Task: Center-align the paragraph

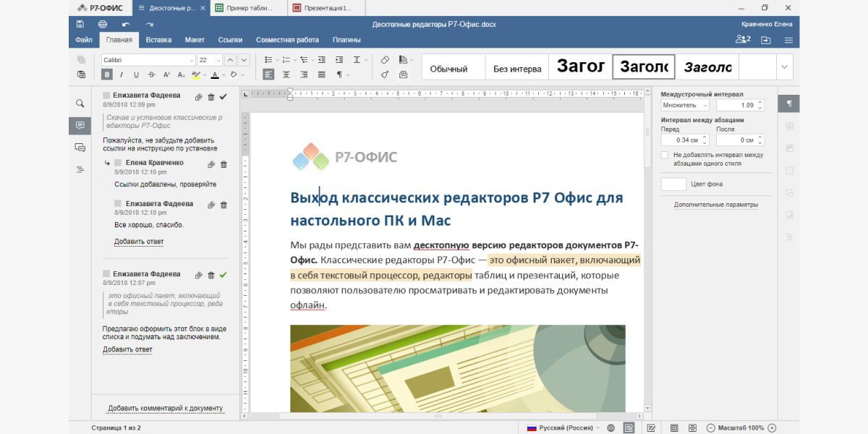Action: (286, 74)
